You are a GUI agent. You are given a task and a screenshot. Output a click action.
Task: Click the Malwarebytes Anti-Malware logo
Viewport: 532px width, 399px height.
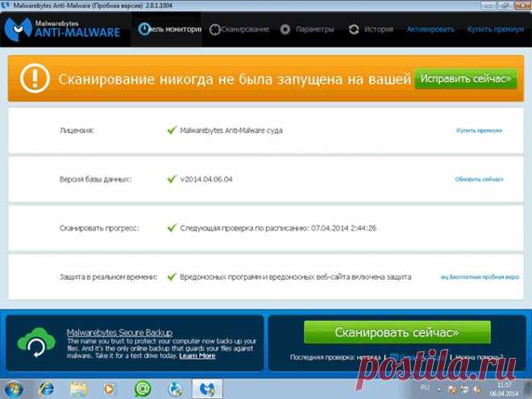pos(62,29)
